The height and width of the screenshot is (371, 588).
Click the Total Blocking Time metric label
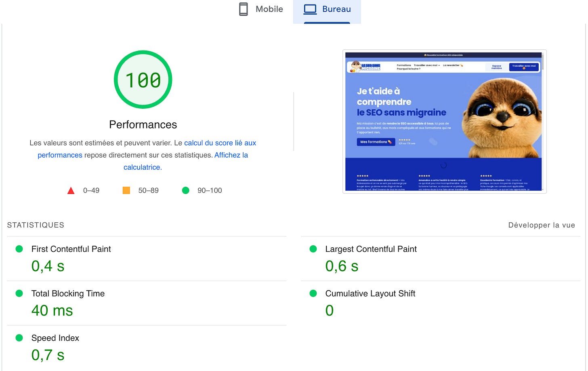(68, 293)
